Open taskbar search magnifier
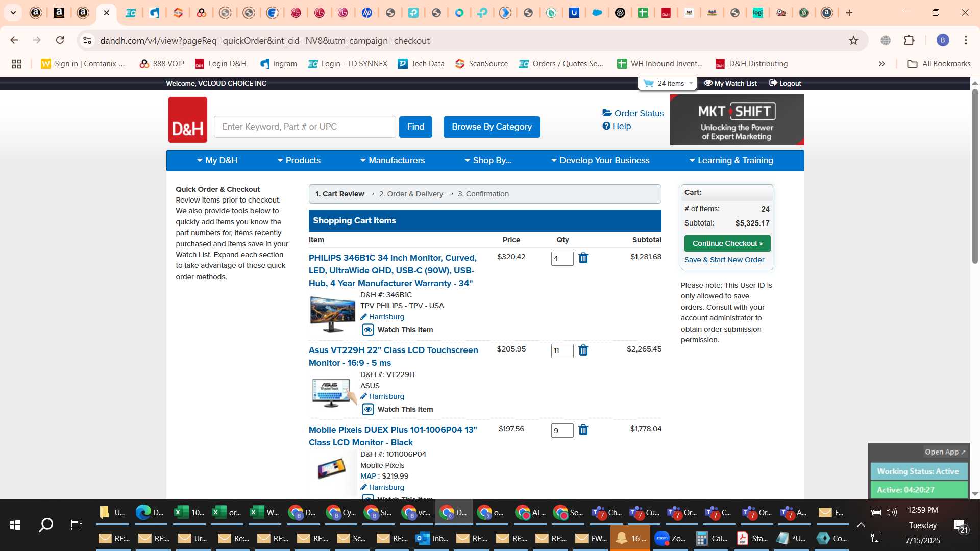The image size is (980, 551). [46, 525]
